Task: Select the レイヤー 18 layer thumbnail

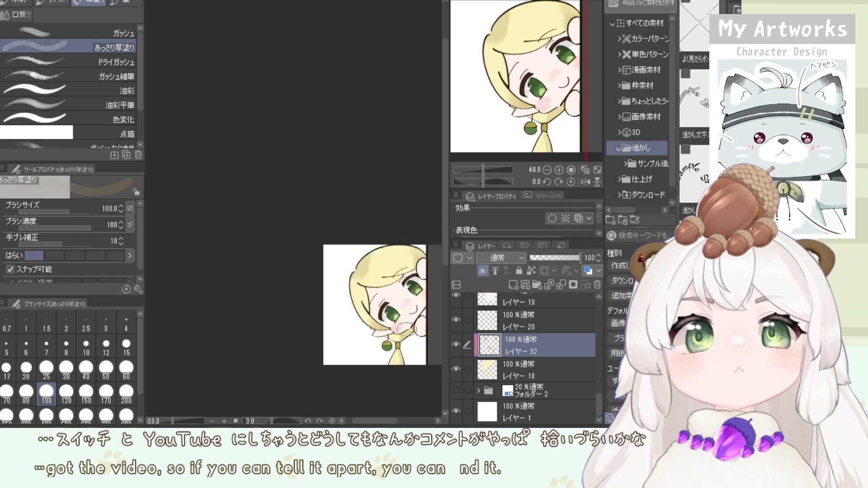Action: (x=487, y=370)
